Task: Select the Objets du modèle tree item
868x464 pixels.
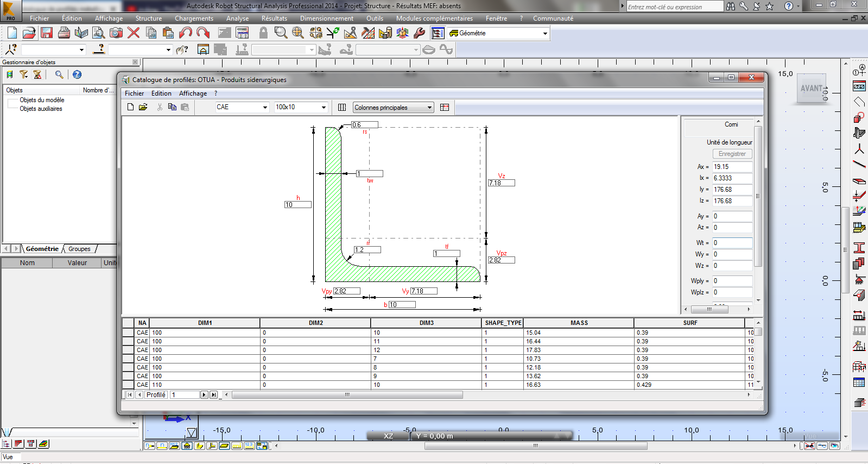Action: pyautogui.click(x=42, y=100)
